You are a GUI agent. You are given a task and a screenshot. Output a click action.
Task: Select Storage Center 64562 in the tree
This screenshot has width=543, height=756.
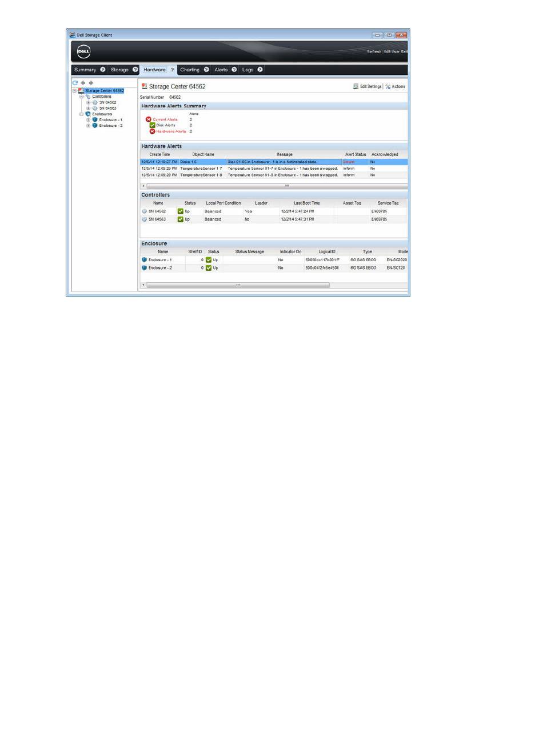point(105,91)
